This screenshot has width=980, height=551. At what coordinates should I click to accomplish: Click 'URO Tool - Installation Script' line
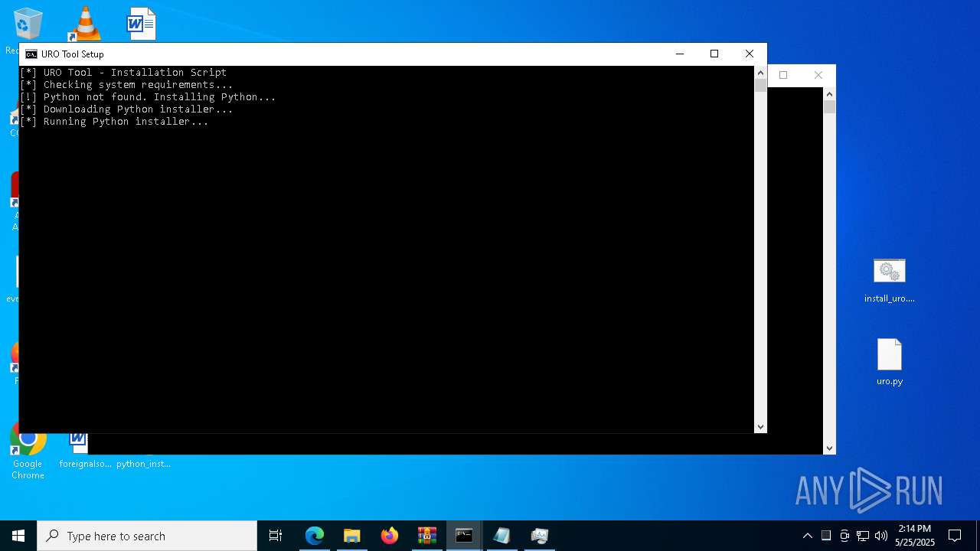[x=123, y=73]
